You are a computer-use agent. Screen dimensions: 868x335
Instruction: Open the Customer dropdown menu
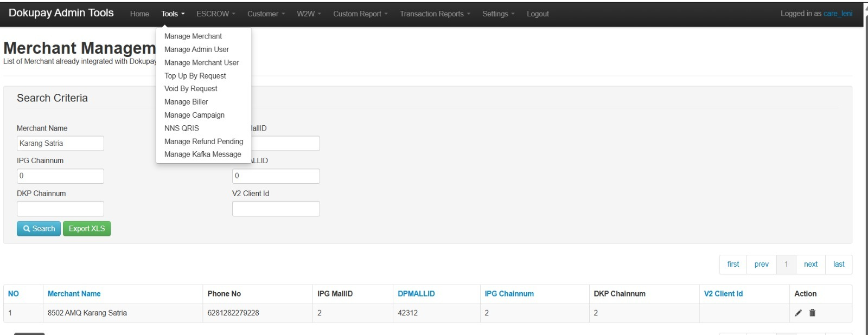coord(266,14)
